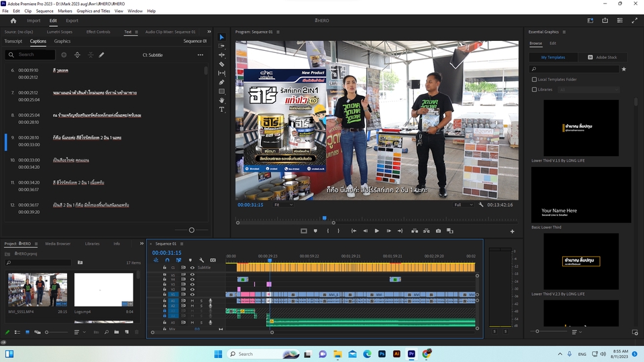Step forward one frame

point(388,231)
